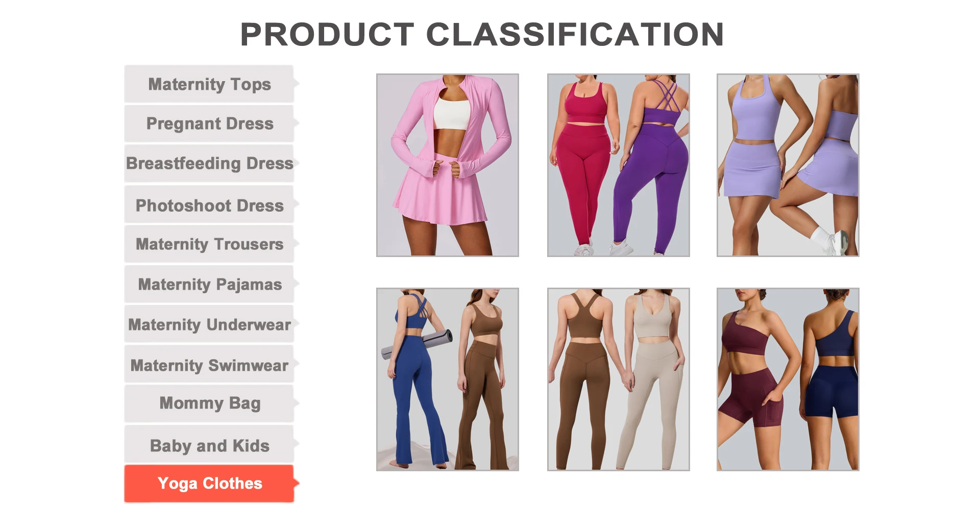
Task: Click the arrow tip on Yoga Clothes button
Action: click(x=297, y=482)
